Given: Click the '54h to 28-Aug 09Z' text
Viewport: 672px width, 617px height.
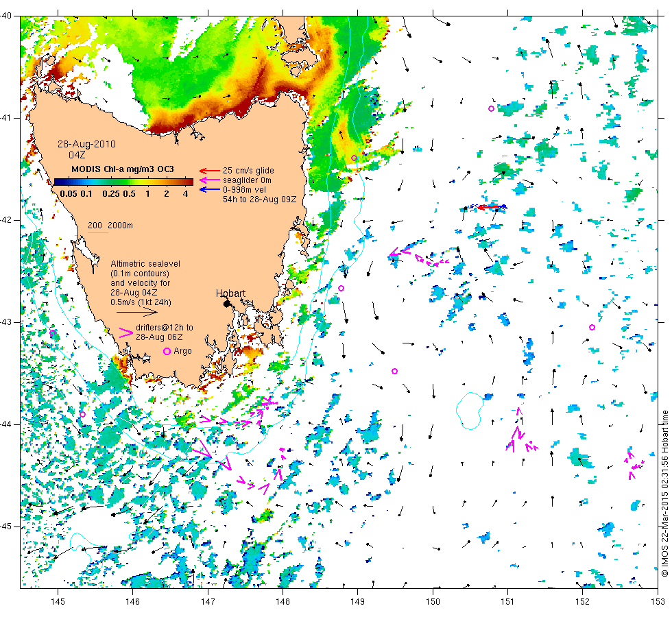Looking at the screenshot, I should click(x=260, y=199).
